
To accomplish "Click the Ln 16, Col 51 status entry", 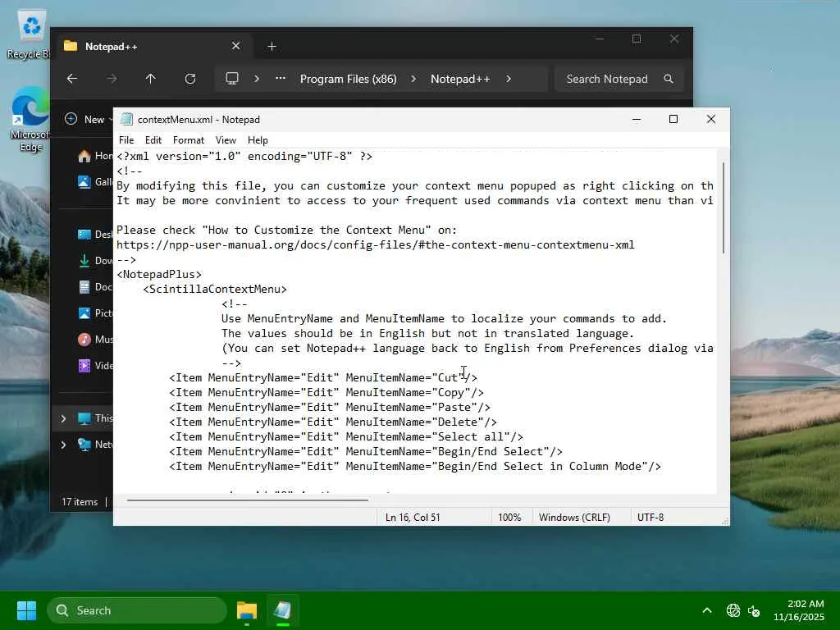I will (413, 518).
